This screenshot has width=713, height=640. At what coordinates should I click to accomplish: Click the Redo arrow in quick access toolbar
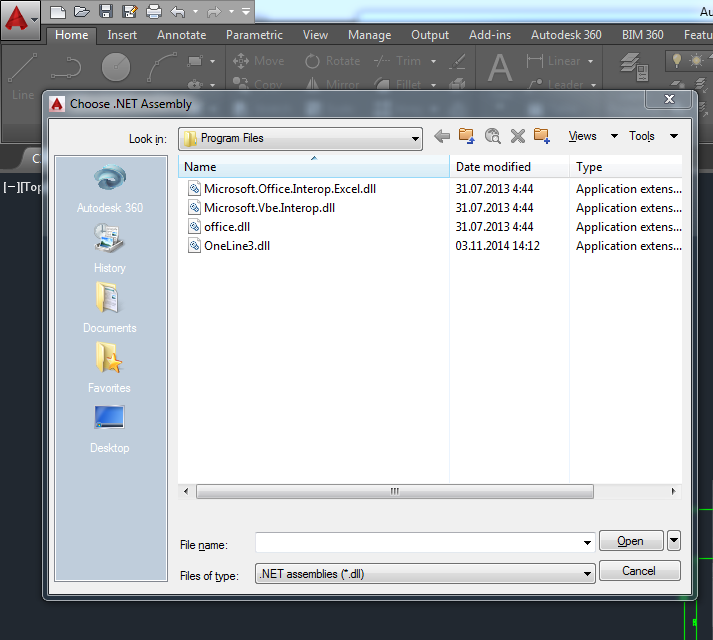(214, 11)
